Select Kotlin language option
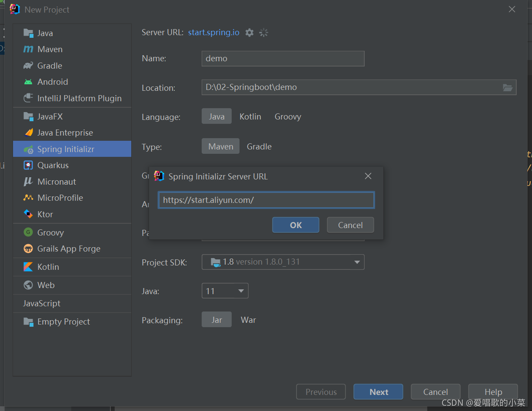The width and height of the screenshot is (532, 411). [250, 116]
